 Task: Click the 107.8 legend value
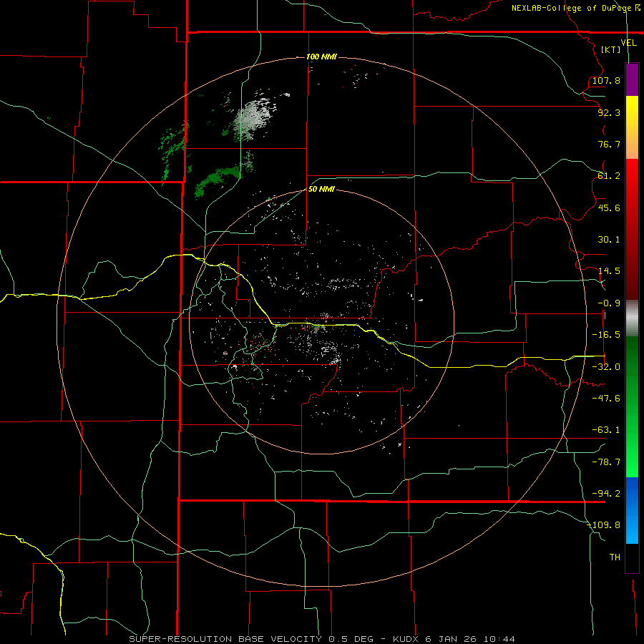tap(606, 80)
